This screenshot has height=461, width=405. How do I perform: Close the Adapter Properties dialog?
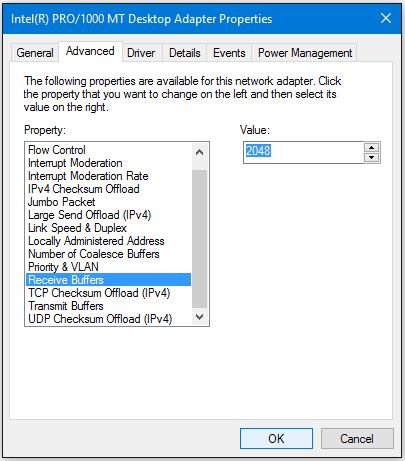pyautogui.click(x=386, y=18)
